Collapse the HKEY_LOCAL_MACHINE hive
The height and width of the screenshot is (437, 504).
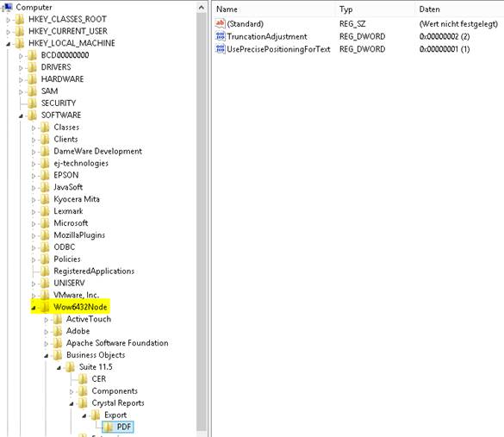(9, 44)
